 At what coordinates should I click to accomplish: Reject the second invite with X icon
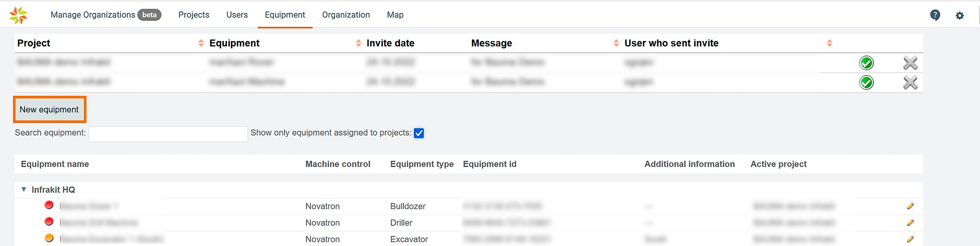click(910, 82)
